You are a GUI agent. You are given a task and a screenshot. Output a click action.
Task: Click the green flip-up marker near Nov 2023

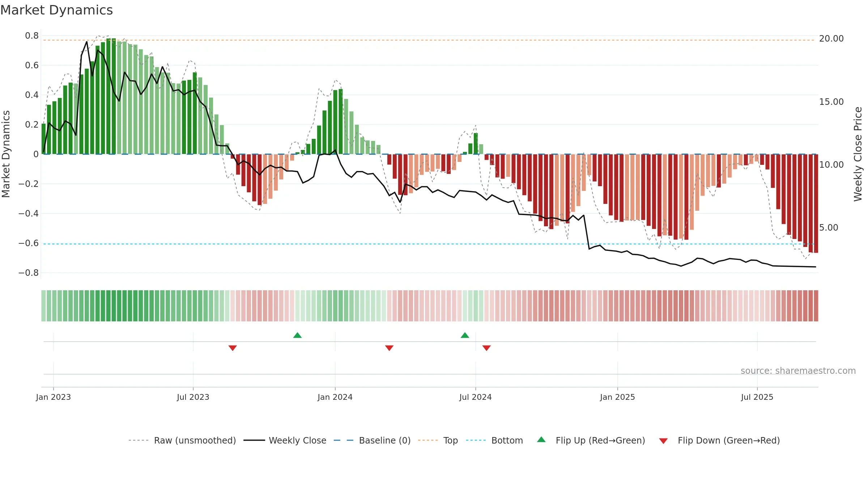click(x=297, y=335)
